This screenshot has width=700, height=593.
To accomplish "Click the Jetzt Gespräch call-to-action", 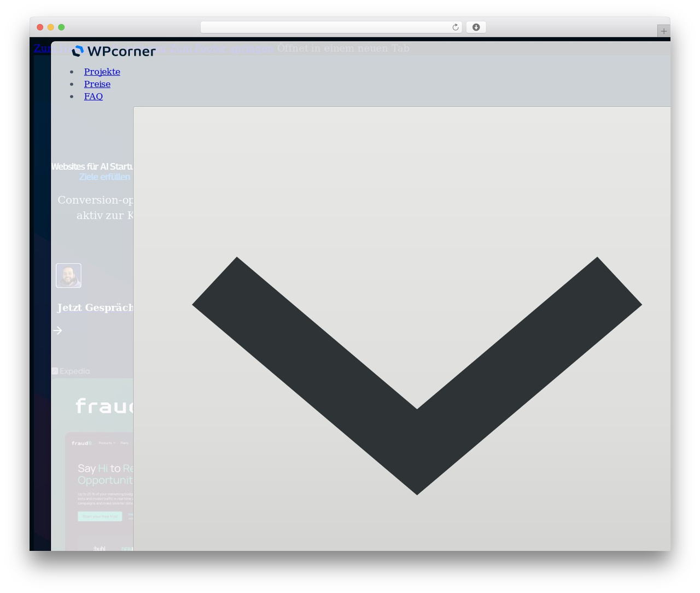I will 95,307.
